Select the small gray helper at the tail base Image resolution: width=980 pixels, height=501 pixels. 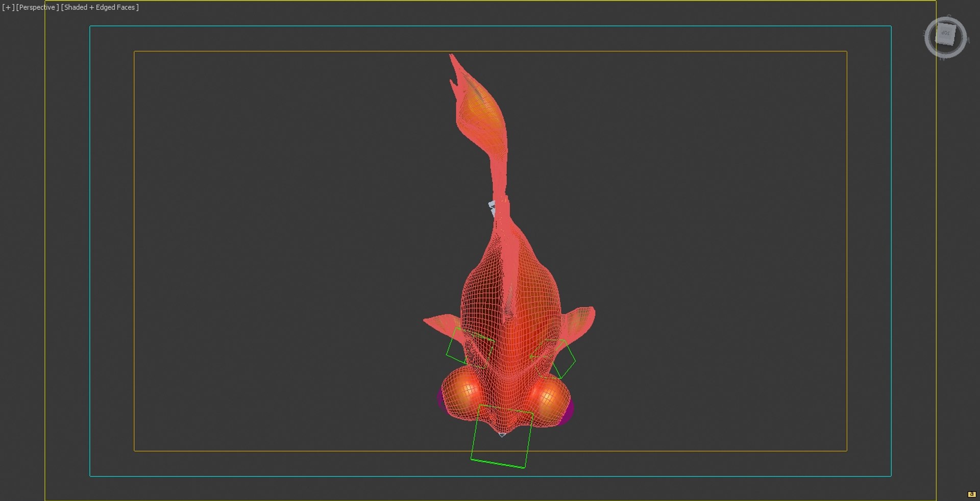[x=492, y=208]
